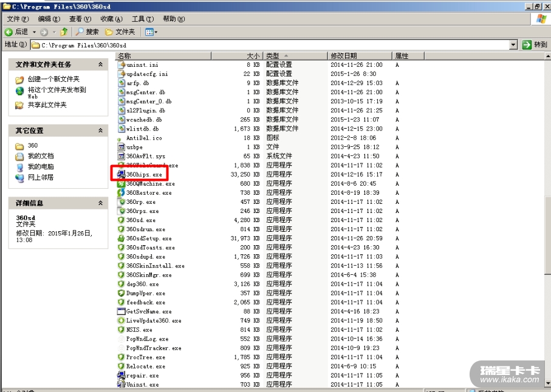Viewport: 551px width, 392px height.
Task: Select the arfp.db file icon
Action: (121, 83)
